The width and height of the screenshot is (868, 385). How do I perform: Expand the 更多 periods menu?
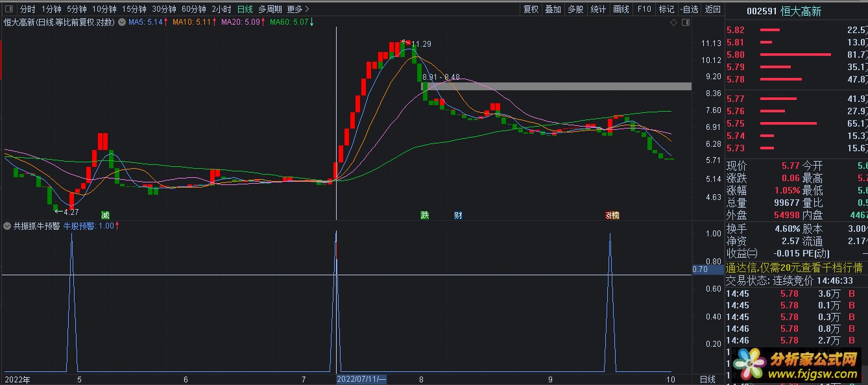click(298, 9)
